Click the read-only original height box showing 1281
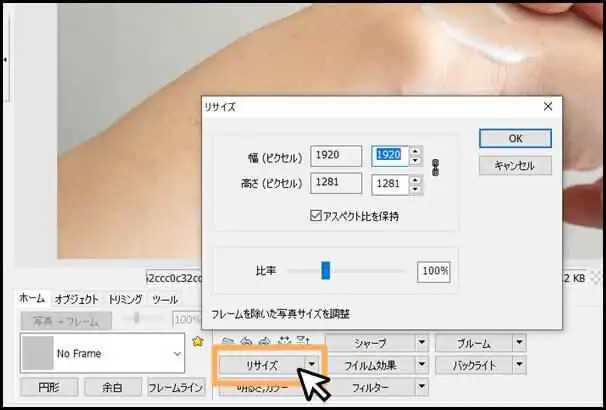The image size is (606, 410). (336, 183)
